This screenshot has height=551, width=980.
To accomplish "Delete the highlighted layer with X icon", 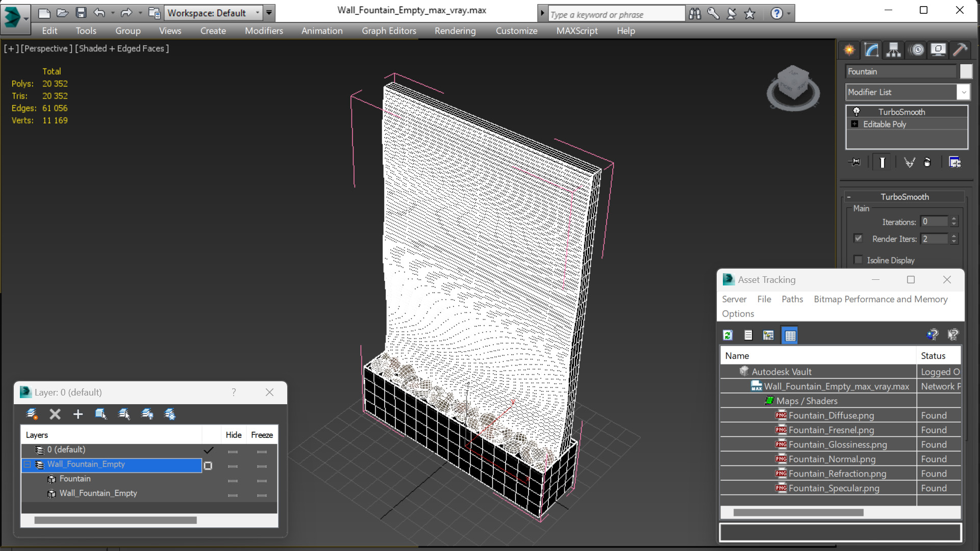I will pyautogui.click(x=55, y=414).
